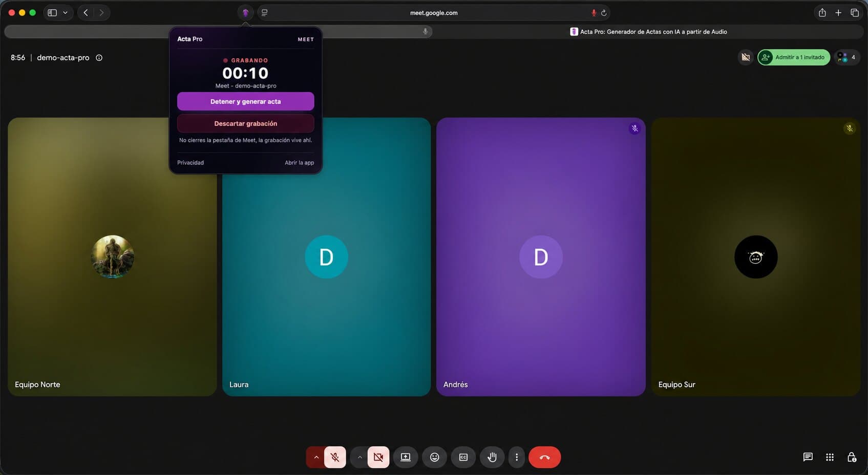
Task: Click the Equipo Norte name label
Action: pyautogui.click(x=37, y=384)
